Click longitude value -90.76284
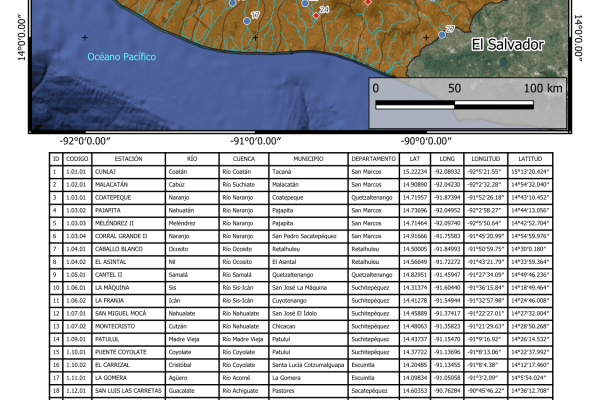600x400 pixels. (447, 391)
